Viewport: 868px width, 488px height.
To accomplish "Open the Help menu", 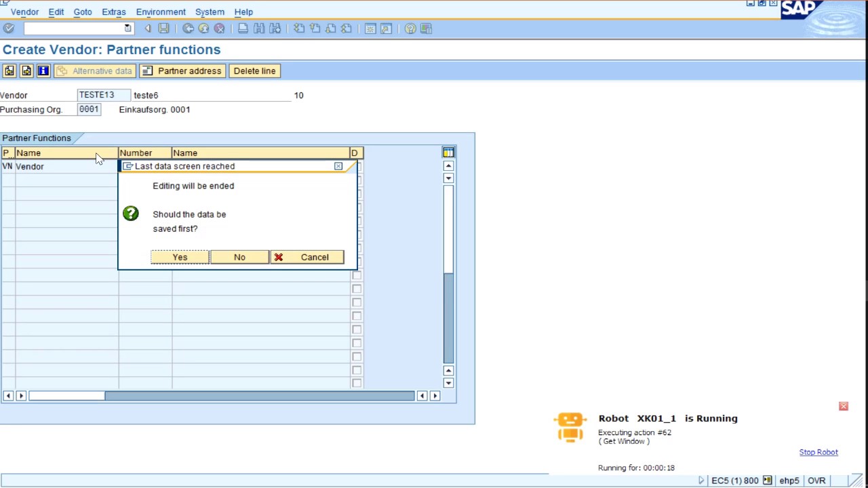I will pos(243,12).
